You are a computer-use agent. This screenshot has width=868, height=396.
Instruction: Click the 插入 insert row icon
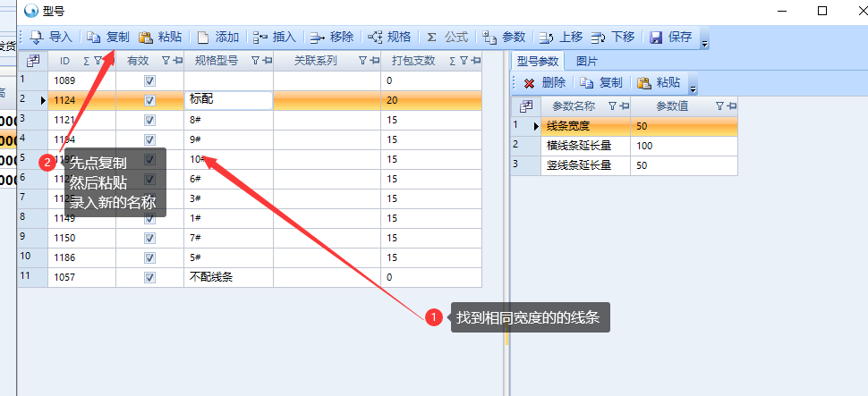pyautogui.click(x=260, y=38)
